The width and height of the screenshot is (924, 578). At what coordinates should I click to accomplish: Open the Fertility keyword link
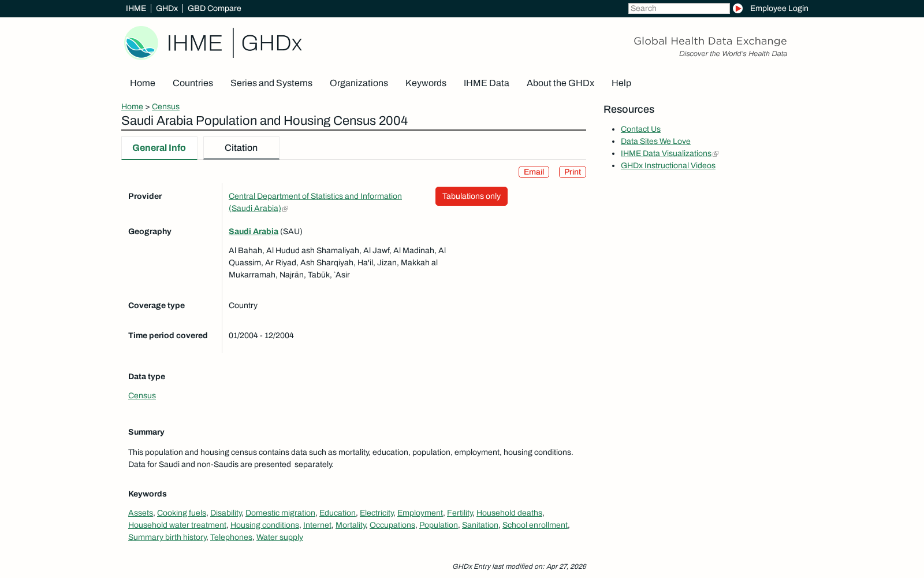pyautogui.click(x=460, y=513)
